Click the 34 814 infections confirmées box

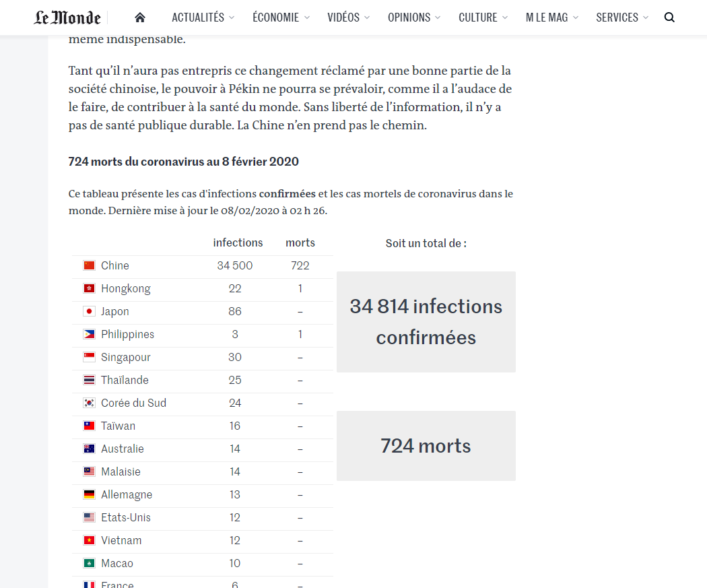point(426,322)
